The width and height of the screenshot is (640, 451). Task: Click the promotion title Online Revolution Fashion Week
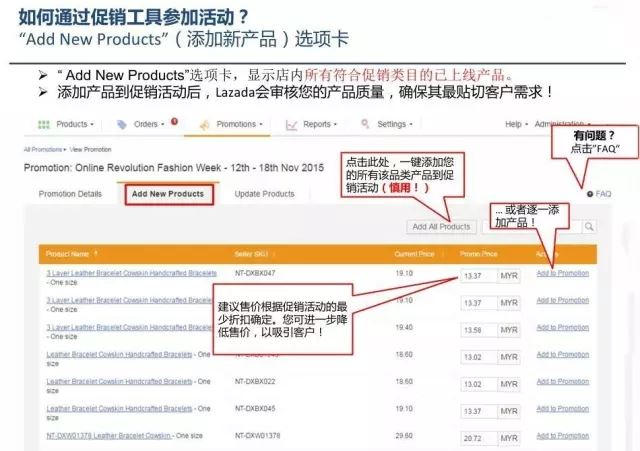[174, 168]
